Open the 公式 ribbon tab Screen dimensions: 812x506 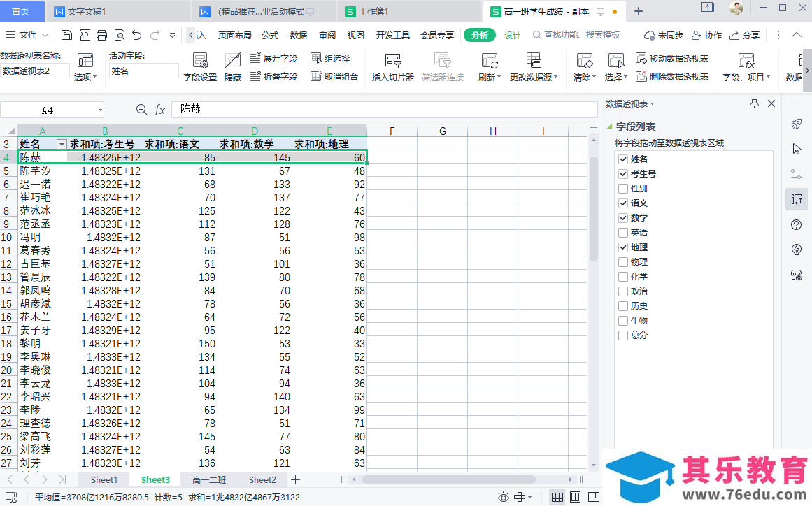pos(270,35)
